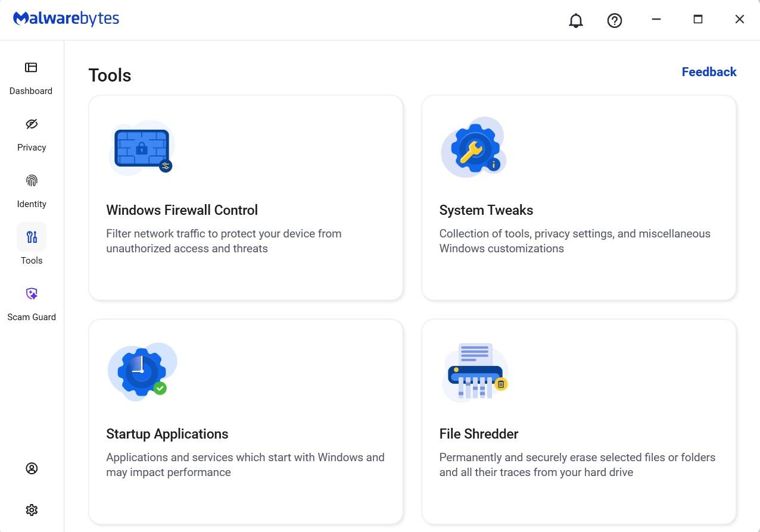Select the Tools sidebar icon
Screen dimensions: 760x532
32,237
